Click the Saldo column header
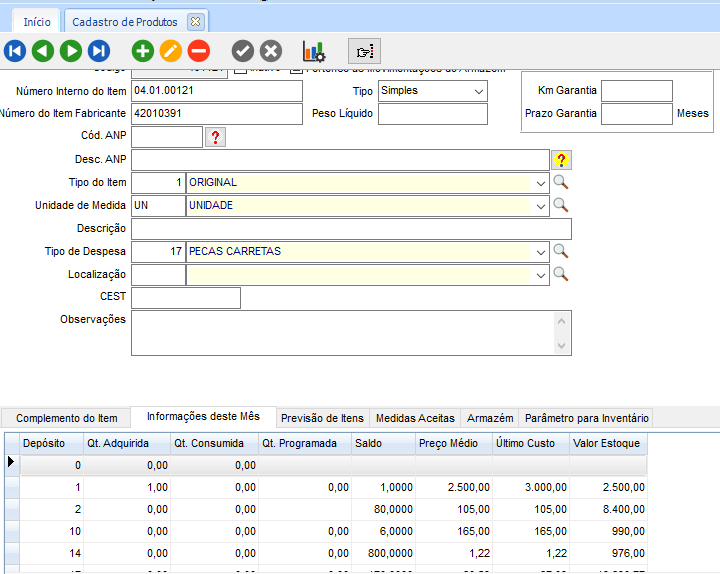 point(381,443)
